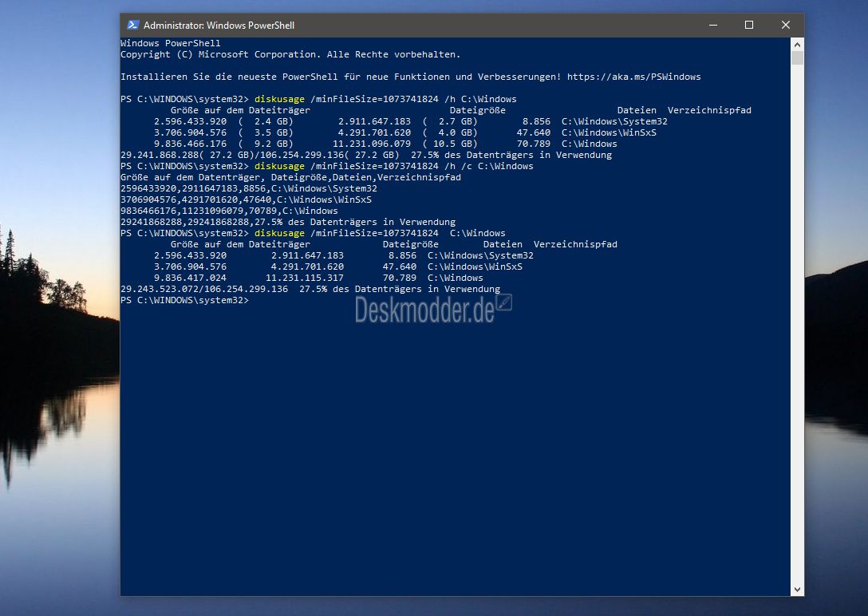Click the CSV header line 'Größe auf dem Datenträger, Dateigröße'
Viewport: 868px width, 616px height.
290,177
